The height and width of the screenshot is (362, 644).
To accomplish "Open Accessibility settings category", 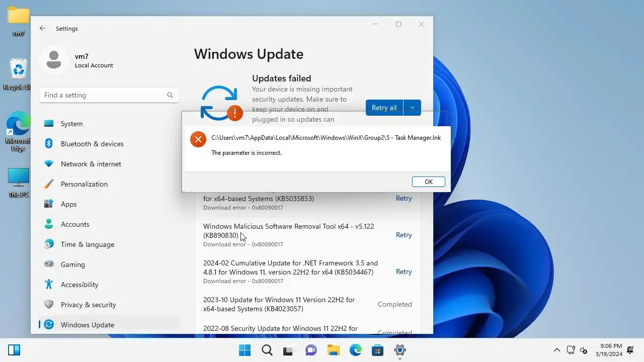I will [109, 285].
